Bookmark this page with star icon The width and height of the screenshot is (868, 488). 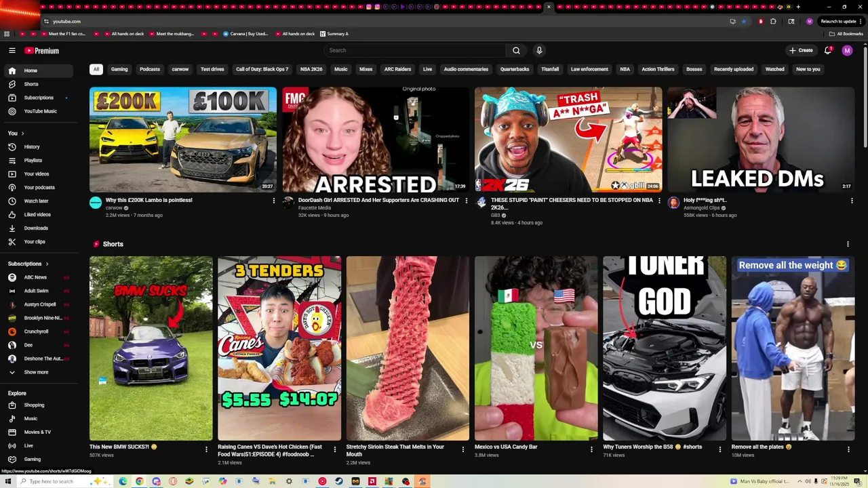743,21
